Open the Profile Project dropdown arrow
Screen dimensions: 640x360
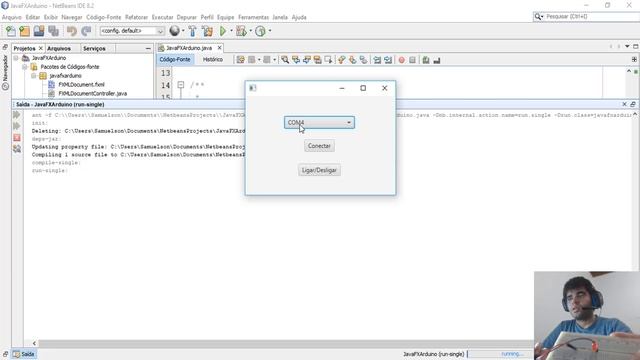[x=269, y=31]
